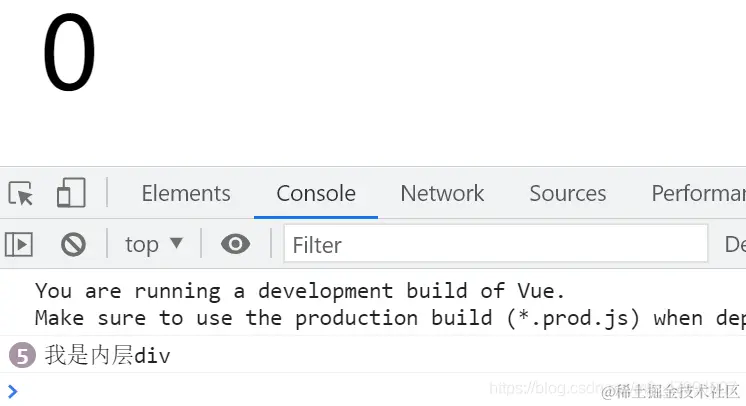Viewport: 746px width, 406px height.
Task: Activate the inspect element picker tool
Action: 21,193
